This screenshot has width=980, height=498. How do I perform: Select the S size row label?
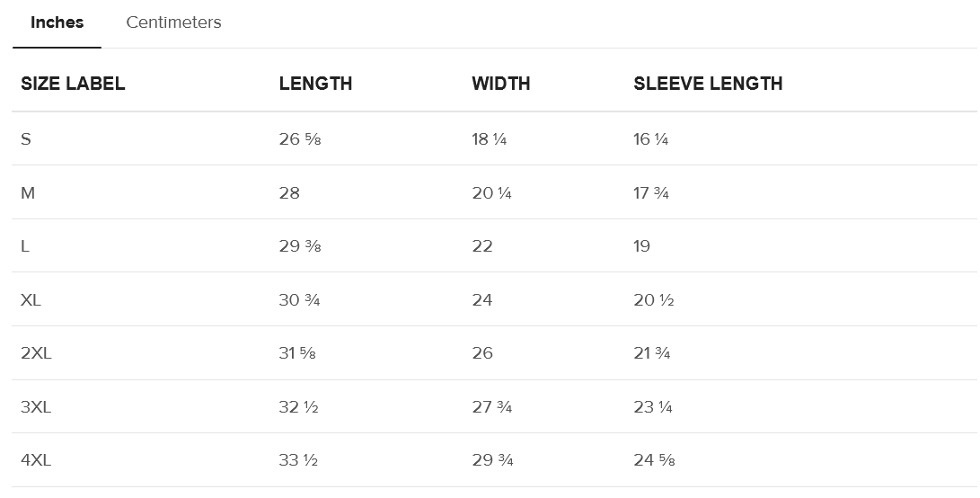26,139
